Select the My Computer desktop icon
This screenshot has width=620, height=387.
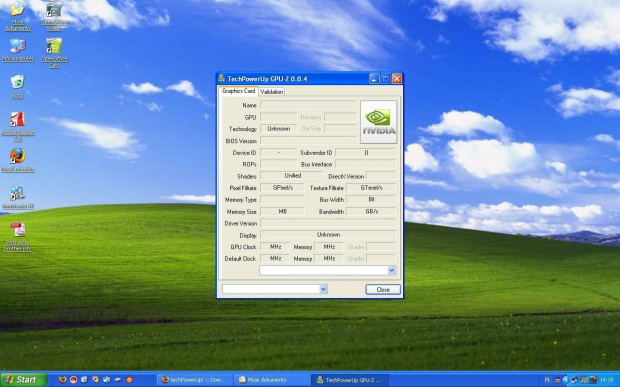[x=18, y=50]
